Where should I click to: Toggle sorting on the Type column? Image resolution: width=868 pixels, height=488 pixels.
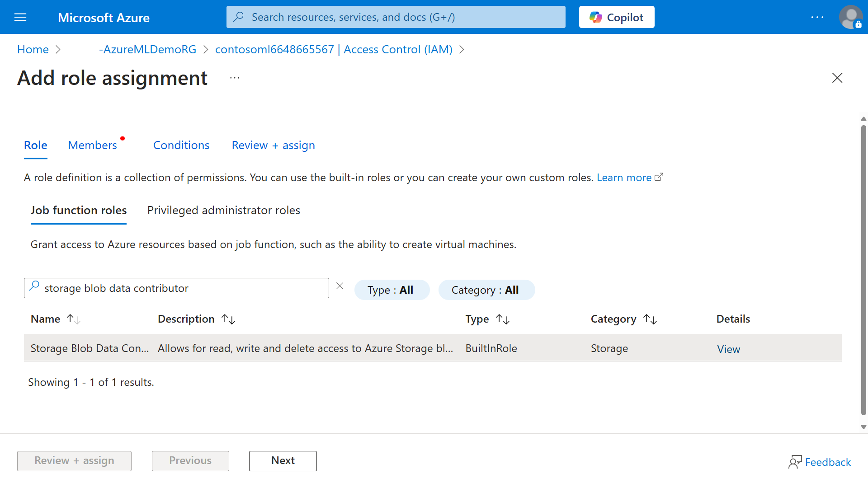(x=503, y=319)
